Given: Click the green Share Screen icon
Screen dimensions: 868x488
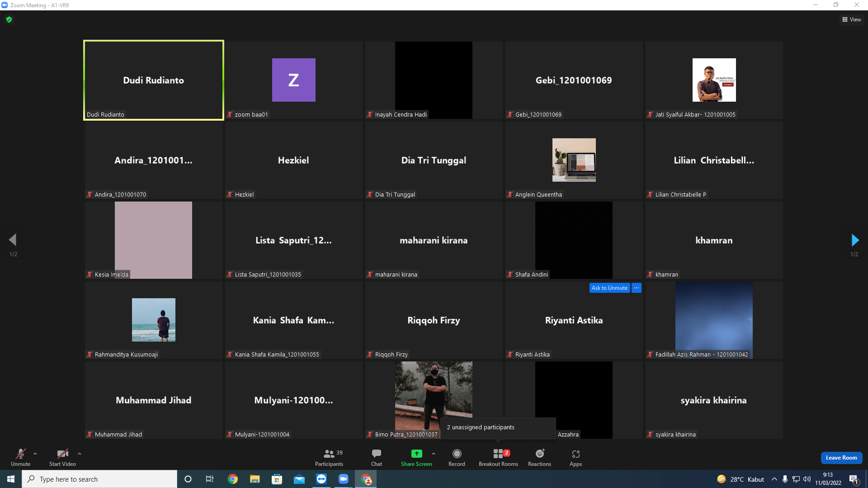Looking at the screenshot, I should click(416, 454).
